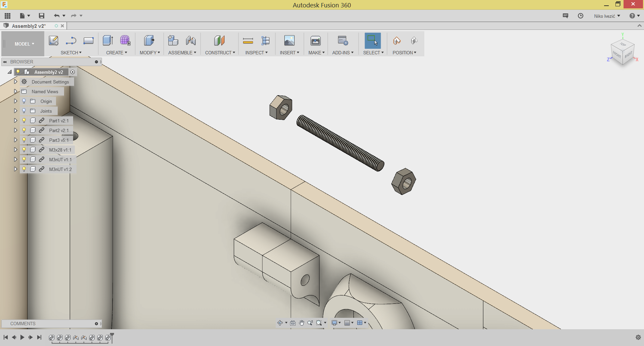The width and height of the screenshot is (644, 346).
Task: Click the Revert Position icon
Action: coord(414,41)
